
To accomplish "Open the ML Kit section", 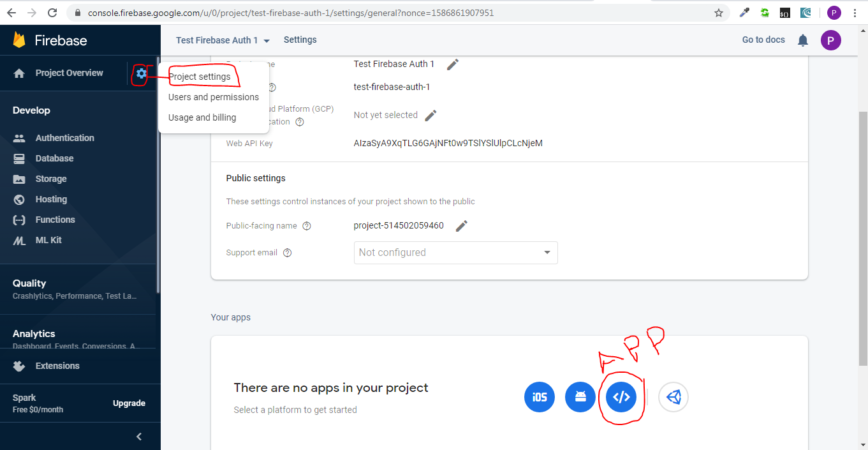I will (x=48, y=239).
